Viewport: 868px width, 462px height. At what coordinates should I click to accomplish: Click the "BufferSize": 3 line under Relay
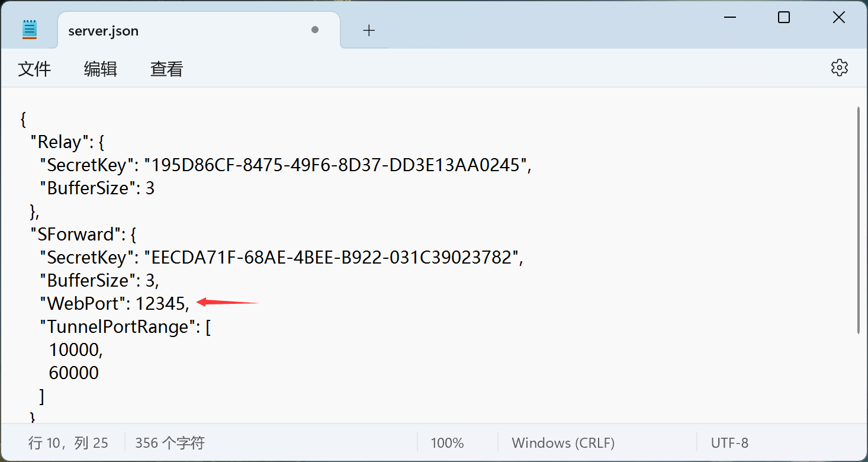tap(97, 188)
